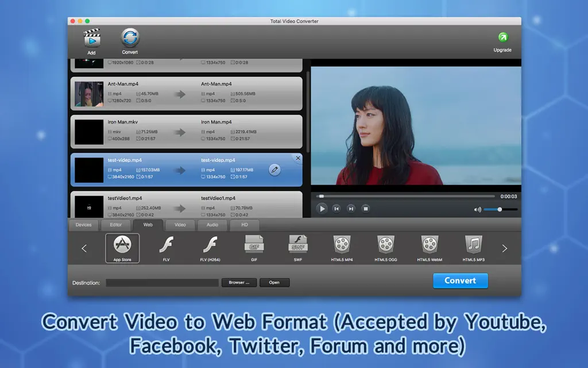This screenshot has width=588, height=368.
Task: Click the Add video toolbar icon
Action: click(x=92, y=39)
